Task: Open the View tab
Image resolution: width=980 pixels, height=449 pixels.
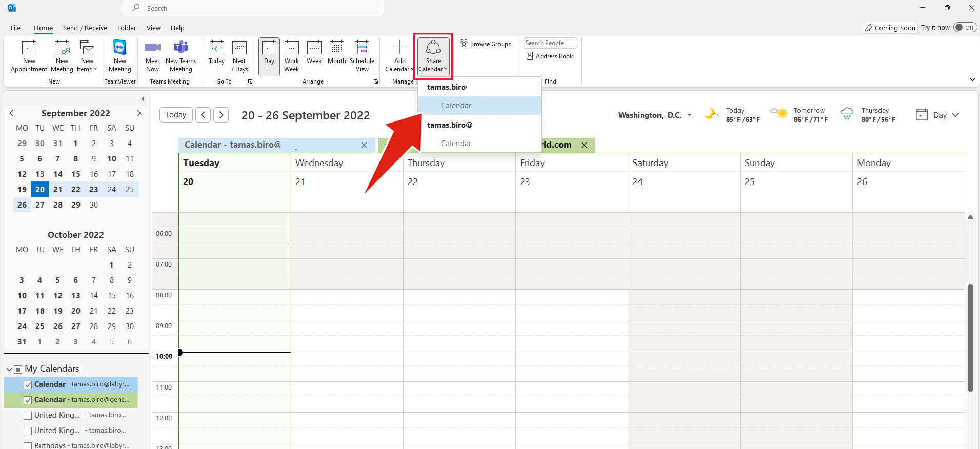Action: pos(153,28)
